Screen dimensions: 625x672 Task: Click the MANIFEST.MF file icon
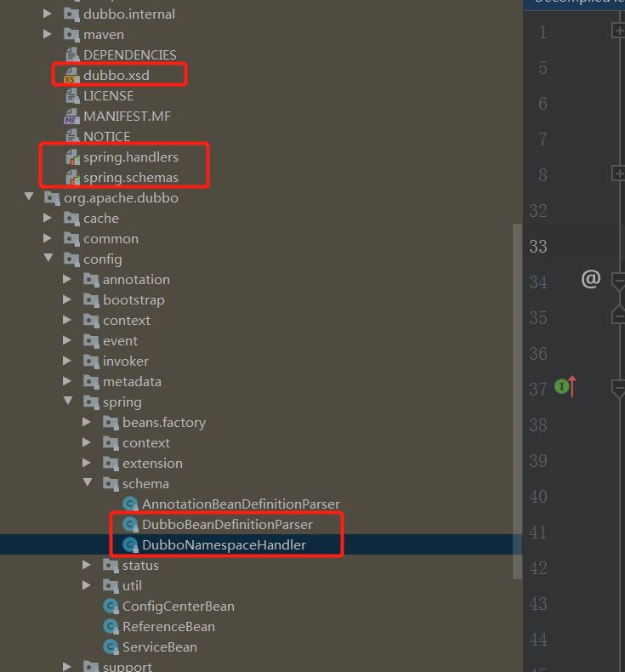pyautogui.click(x=72, y=117)
